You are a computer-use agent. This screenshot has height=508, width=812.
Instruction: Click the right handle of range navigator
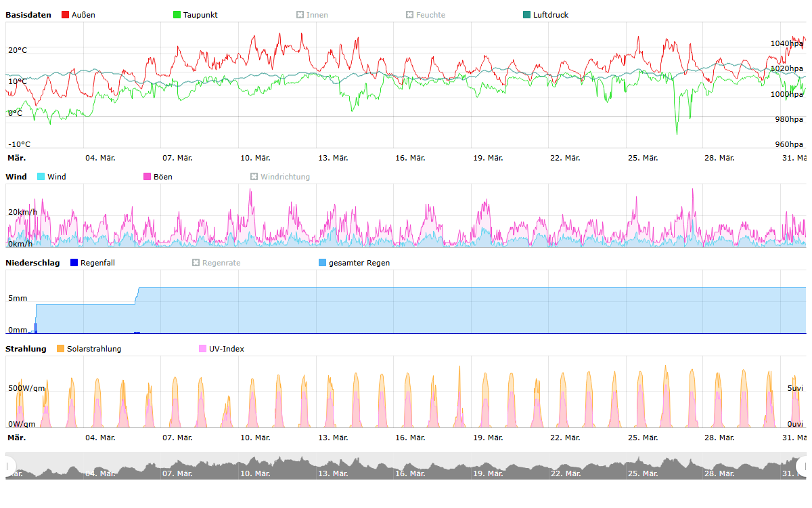[x=803, y=466]
